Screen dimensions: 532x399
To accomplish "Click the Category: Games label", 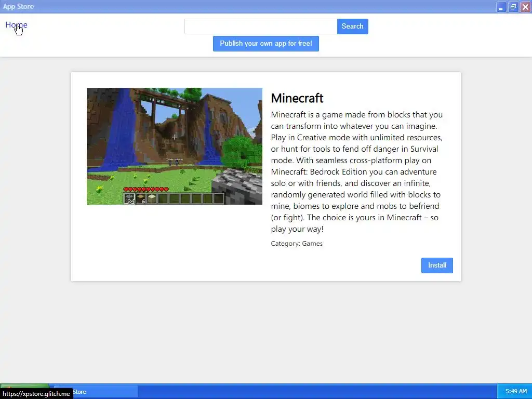I will pos(297,244).
